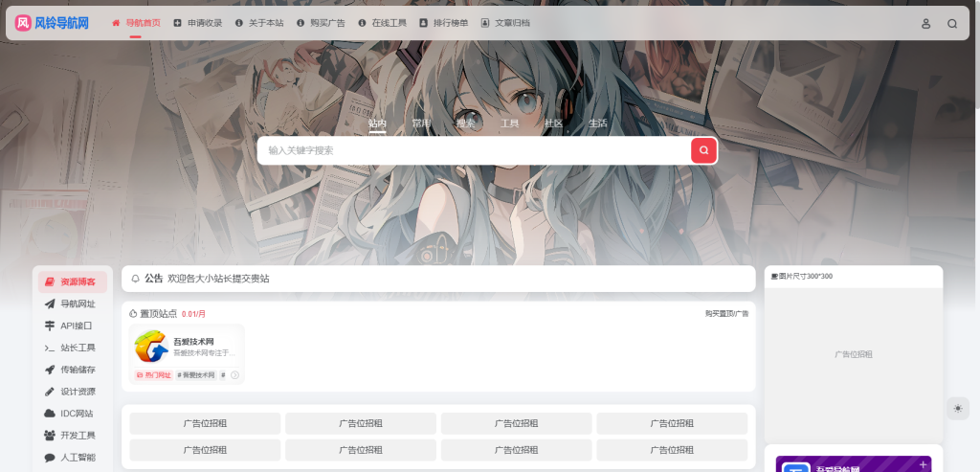Click the 购买置顶/广告 link
Screen dimensions: 980x472
pyautogui.click(x=727, y=314)
